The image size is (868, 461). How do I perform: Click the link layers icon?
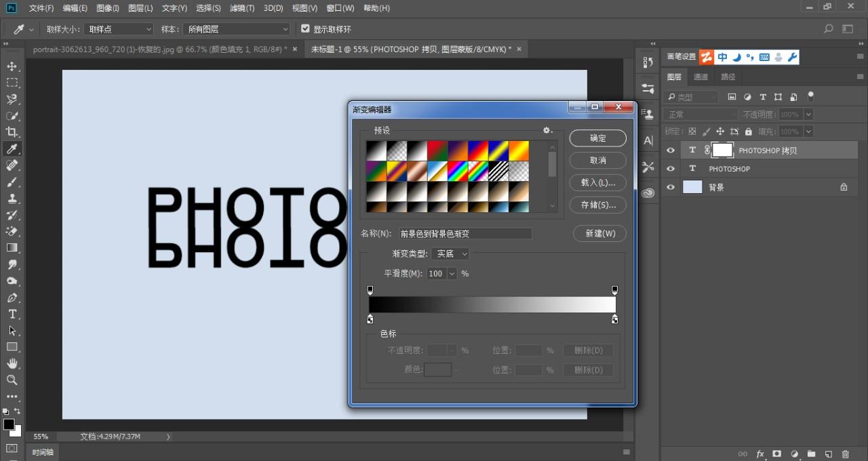click(x=743, y=454)
